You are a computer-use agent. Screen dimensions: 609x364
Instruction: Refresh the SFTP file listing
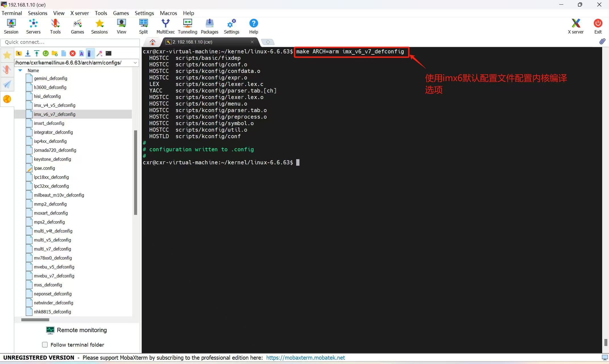point(46,53)
